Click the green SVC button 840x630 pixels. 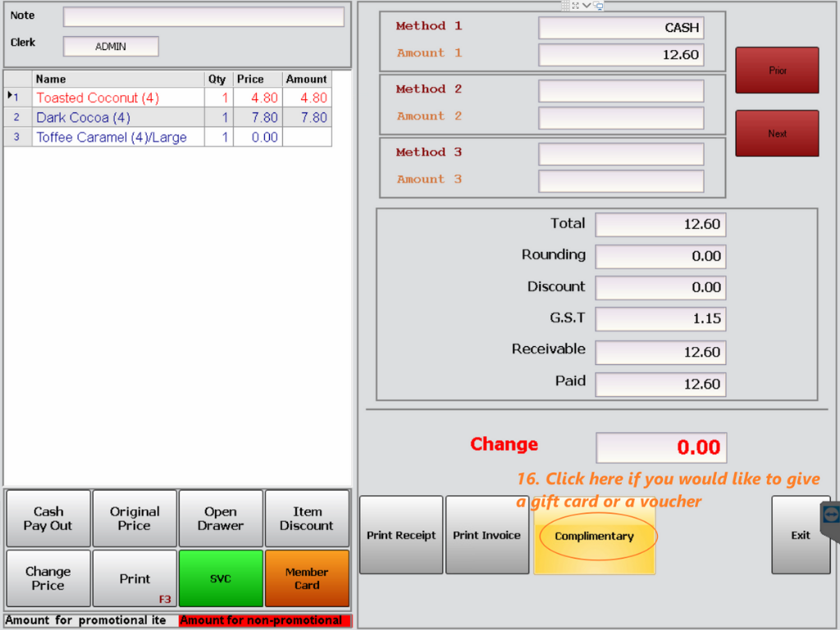(221, 578)
